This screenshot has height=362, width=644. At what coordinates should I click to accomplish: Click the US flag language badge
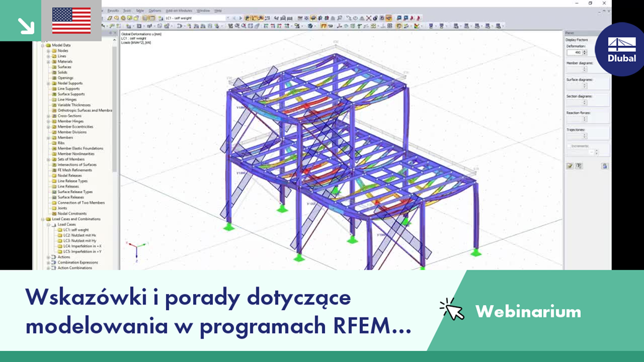coord(71,20)
